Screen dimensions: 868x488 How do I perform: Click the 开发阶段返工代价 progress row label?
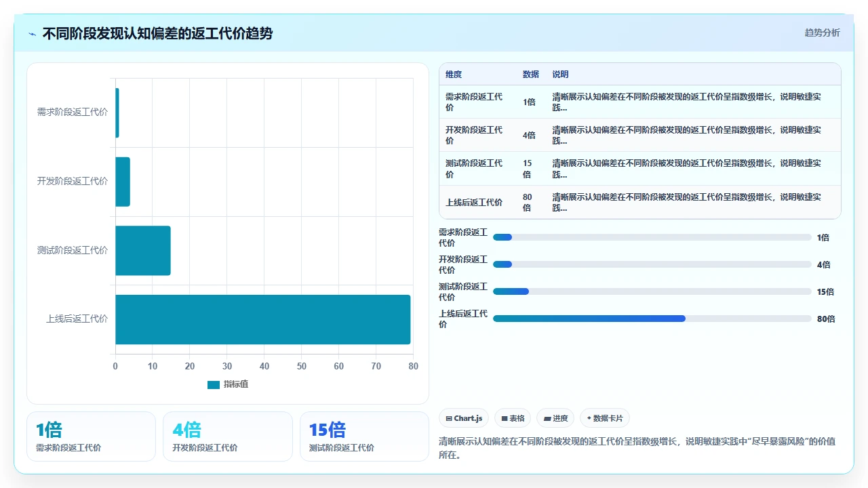(463, 264)
